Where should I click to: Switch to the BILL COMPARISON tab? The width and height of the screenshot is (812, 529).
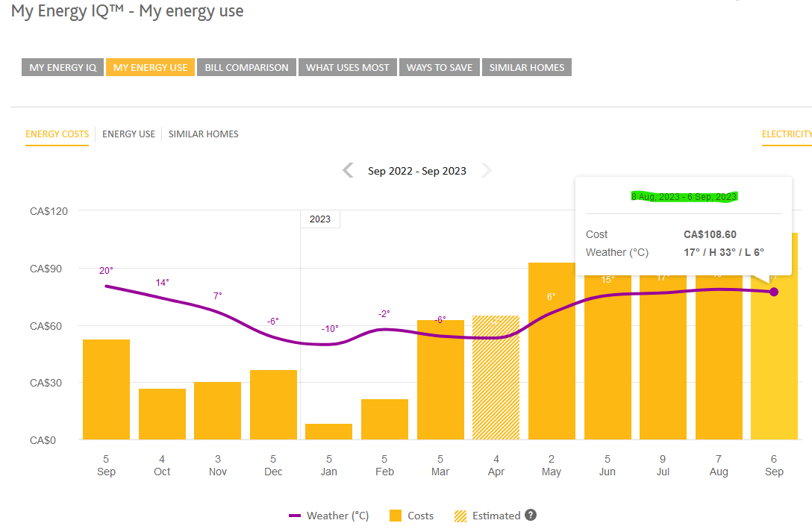(246, 66)
